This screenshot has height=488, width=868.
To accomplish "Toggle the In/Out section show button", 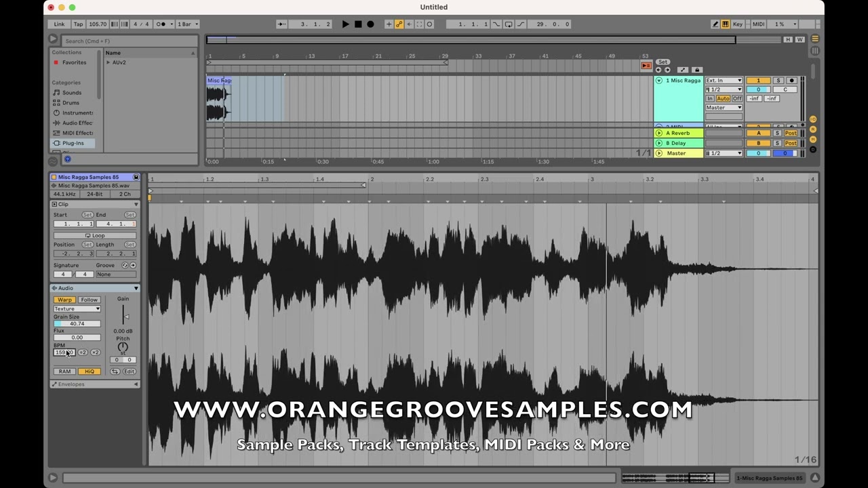I will coord(813,119).
